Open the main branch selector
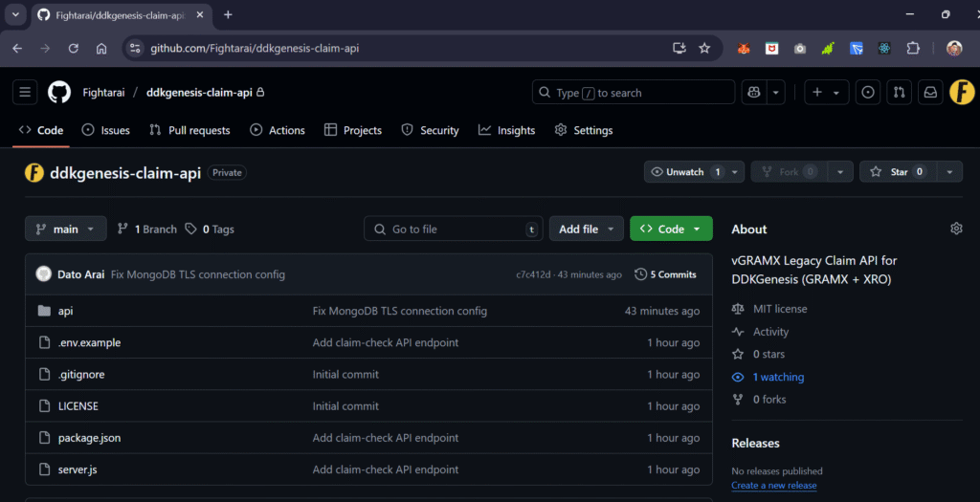Image resolution: width=980 pixels, height=502 pixels. (x=66, y=229)
